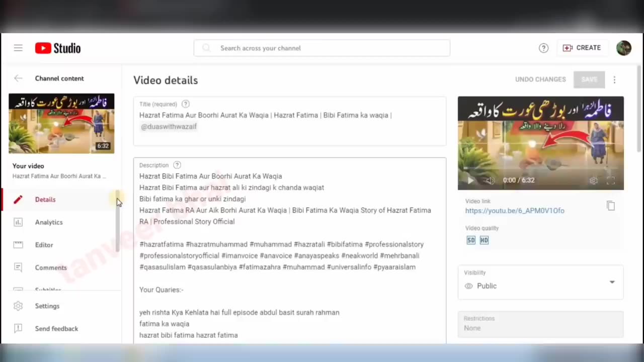
Task: Click the Public visibility eye icon
Action: coord(469,286)
